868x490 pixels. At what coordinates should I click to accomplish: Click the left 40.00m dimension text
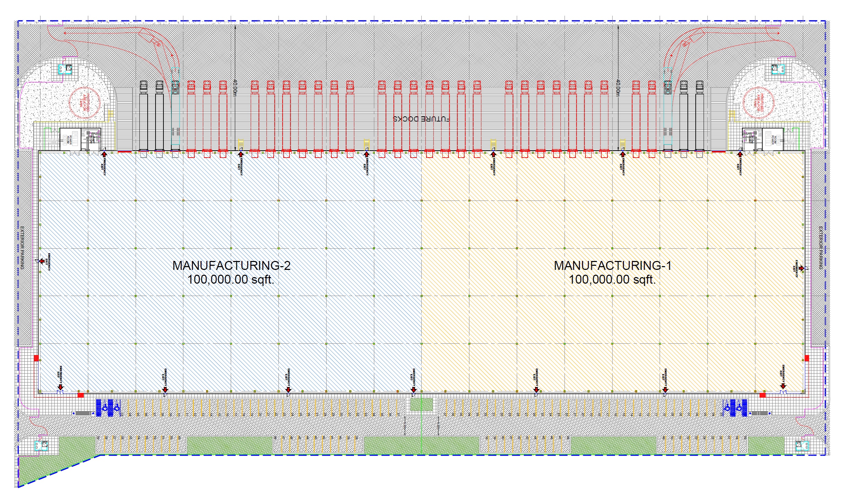pyautogui.click(x=235, y=88)
